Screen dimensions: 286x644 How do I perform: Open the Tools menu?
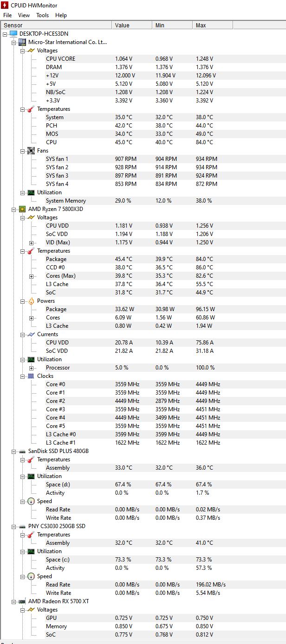pyautogui.click(x=42, y=15)
